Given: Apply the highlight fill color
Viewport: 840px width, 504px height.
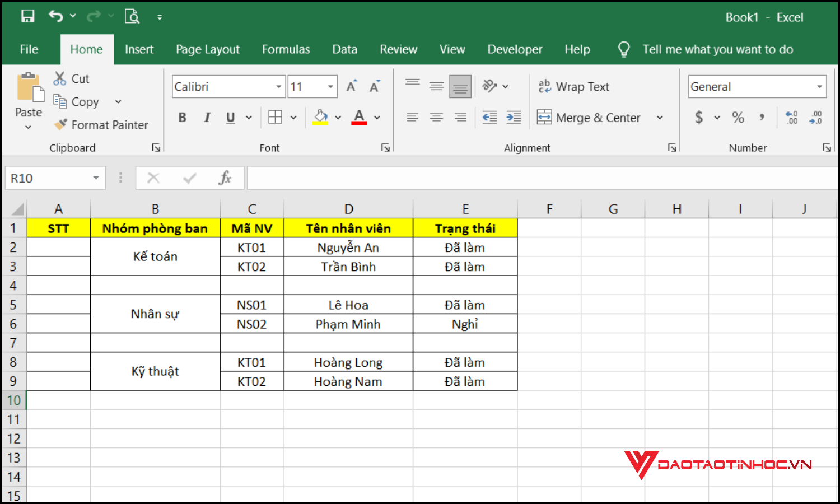Looking at the screenshot, I should click(x=320, y=117).
